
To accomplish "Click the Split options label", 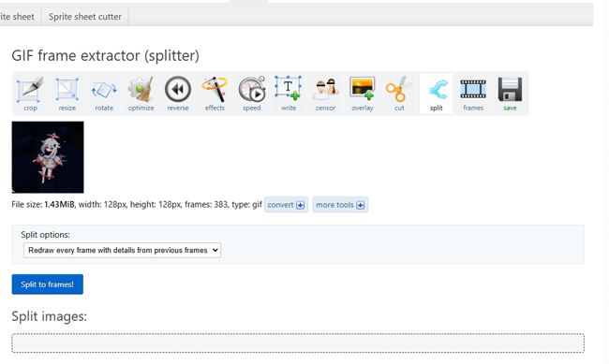I will coord(46,235).
